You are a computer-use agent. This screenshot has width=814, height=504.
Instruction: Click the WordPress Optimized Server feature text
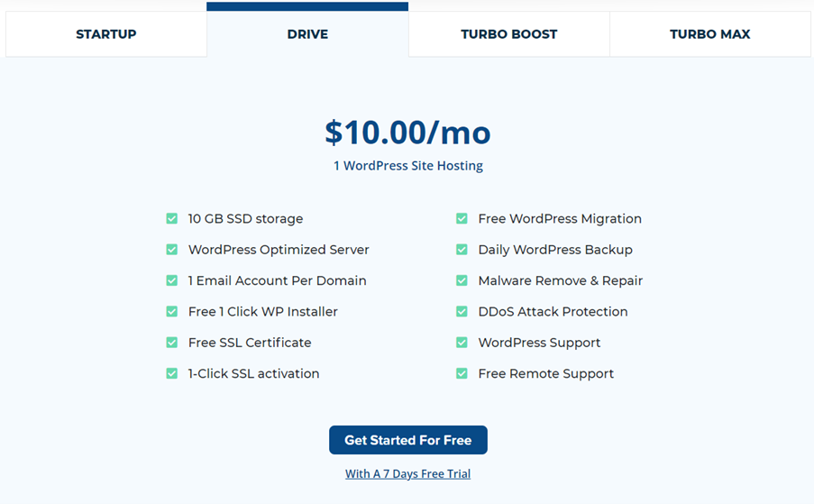point(279,250)
